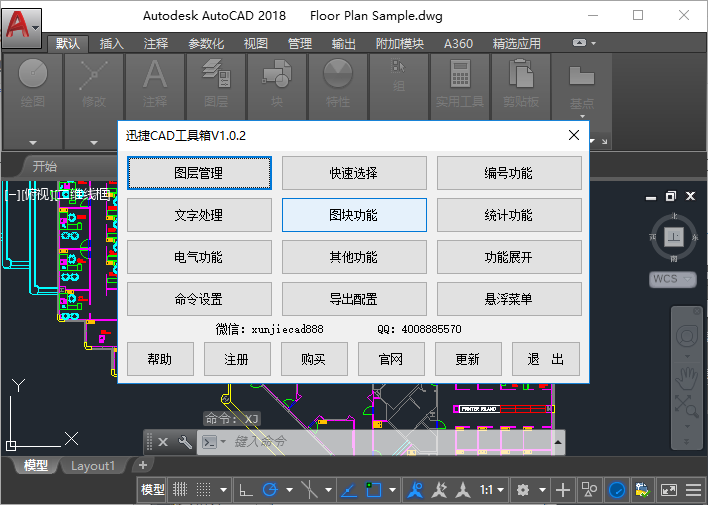Click the 注册 register button
The width and height of the screenshot is (708, 505).
click(237, 359)
